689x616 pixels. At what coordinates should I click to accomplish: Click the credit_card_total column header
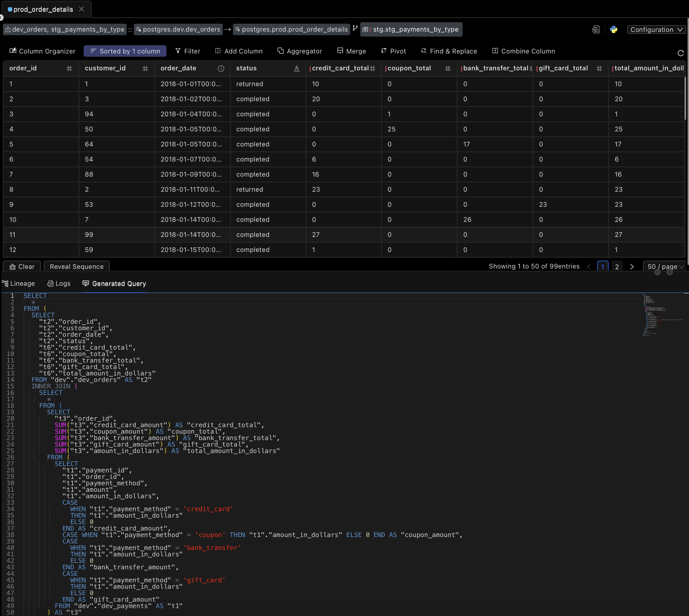[x=344, y=68]
